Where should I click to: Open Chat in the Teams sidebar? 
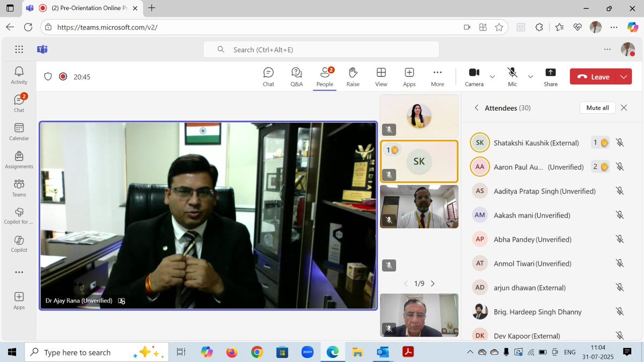tap(19, 103)
